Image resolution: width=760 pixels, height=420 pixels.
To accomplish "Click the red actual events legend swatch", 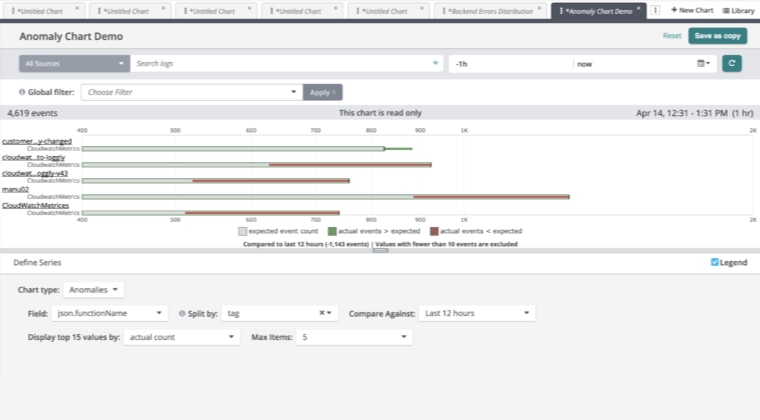I will [x=435, y=231].
